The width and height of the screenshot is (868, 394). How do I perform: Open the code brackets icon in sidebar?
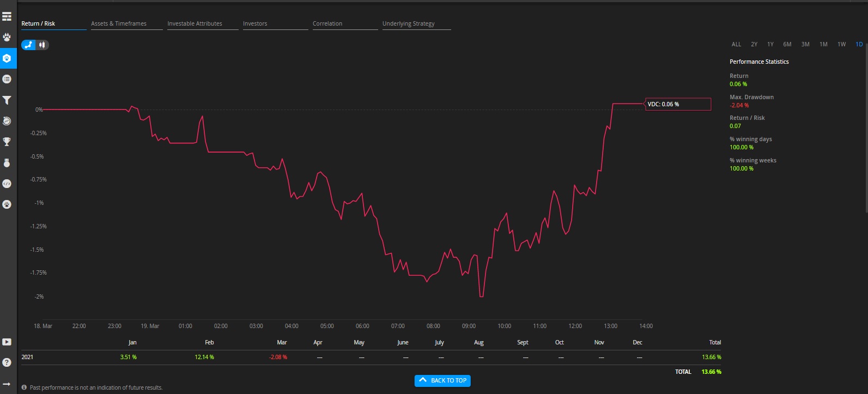coord(7,184)
